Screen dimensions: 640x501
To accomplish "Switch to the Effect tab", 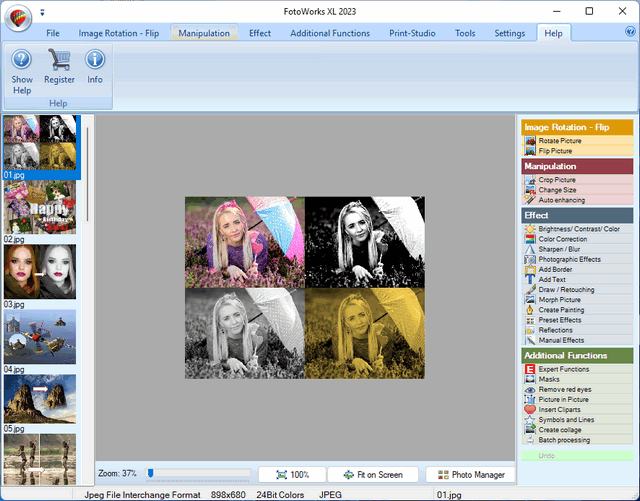I will [x=260, y=33].
